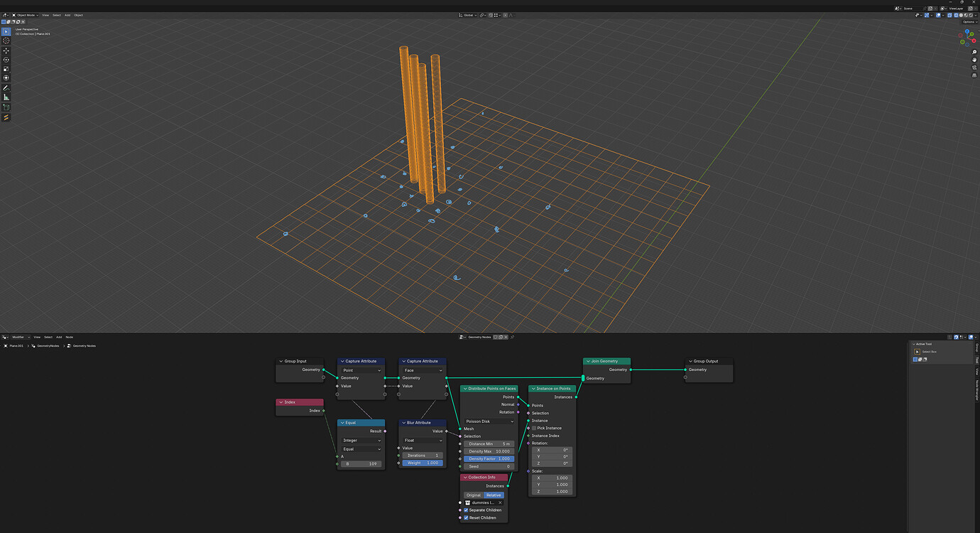The height and width of the screenshot is (533, 980).
Task: Switch to solid viewport shading sphere
Action: tap(961, 15)
